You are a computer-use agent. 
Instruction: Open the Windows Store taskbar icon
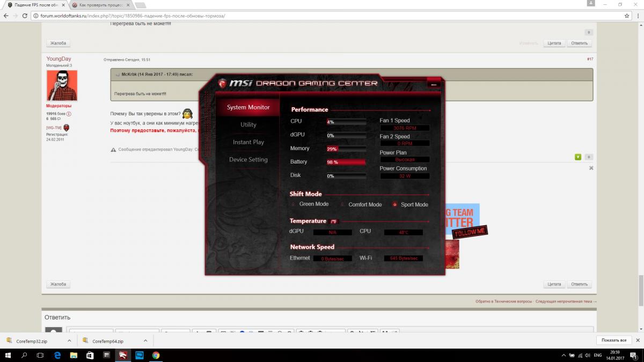coord(90,355)
